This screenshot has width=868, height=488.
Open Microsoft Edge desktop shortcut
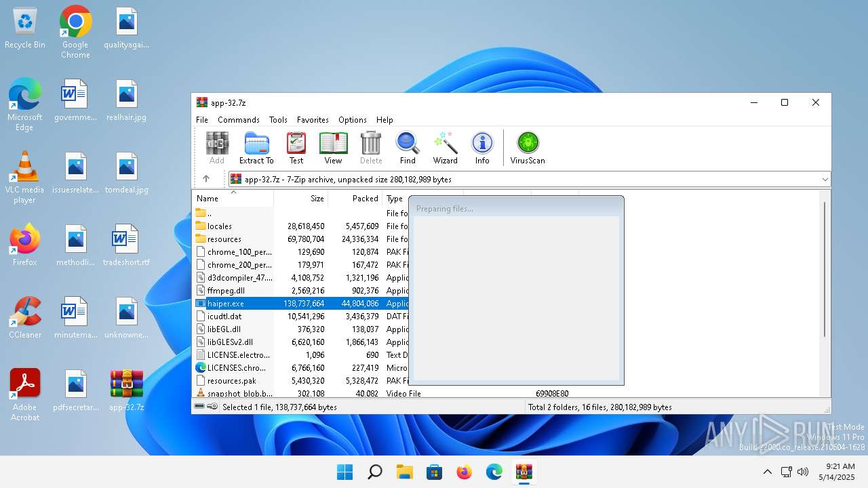(25, 104)
